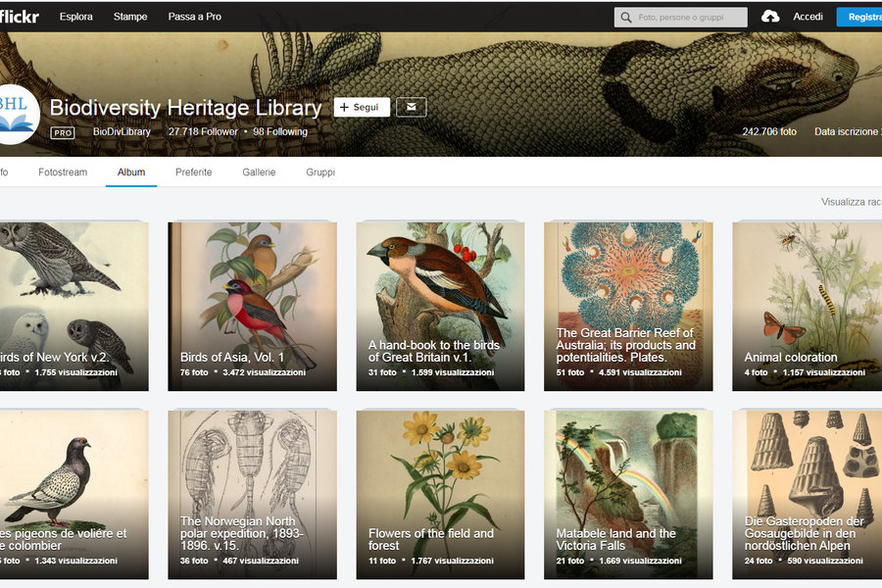Click the upload cloud icon
This screenshot has height=588, width=882.
[x=770, y=17]
